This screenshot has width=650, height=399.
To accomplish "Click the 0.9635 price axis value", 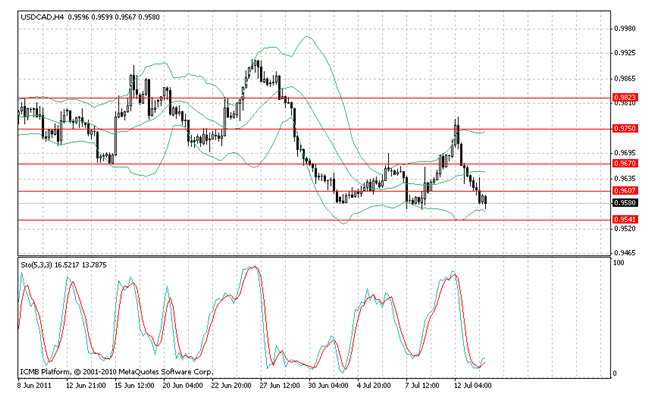I will [x=625, y=179].
